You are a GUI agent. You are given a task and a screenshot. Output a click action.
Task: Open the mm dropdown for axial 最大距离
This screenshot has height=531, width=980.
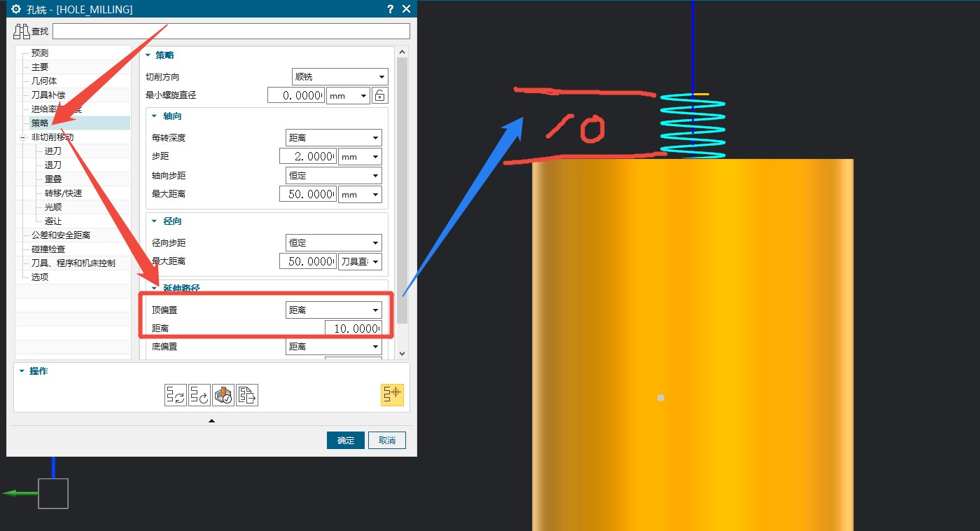pos(360,194)
